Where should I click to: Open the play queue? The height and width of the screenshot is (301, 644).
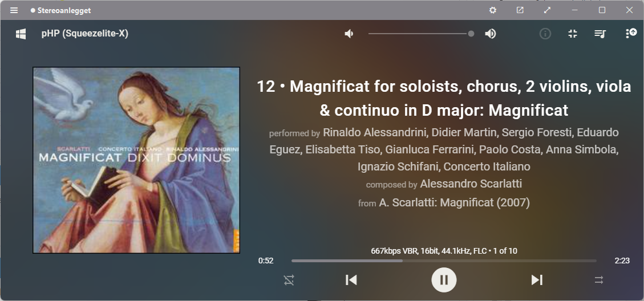click(600, 34)
